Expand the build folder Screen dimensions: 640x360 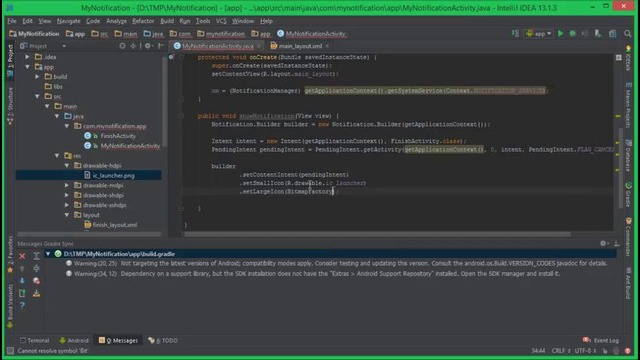[37, 76]
